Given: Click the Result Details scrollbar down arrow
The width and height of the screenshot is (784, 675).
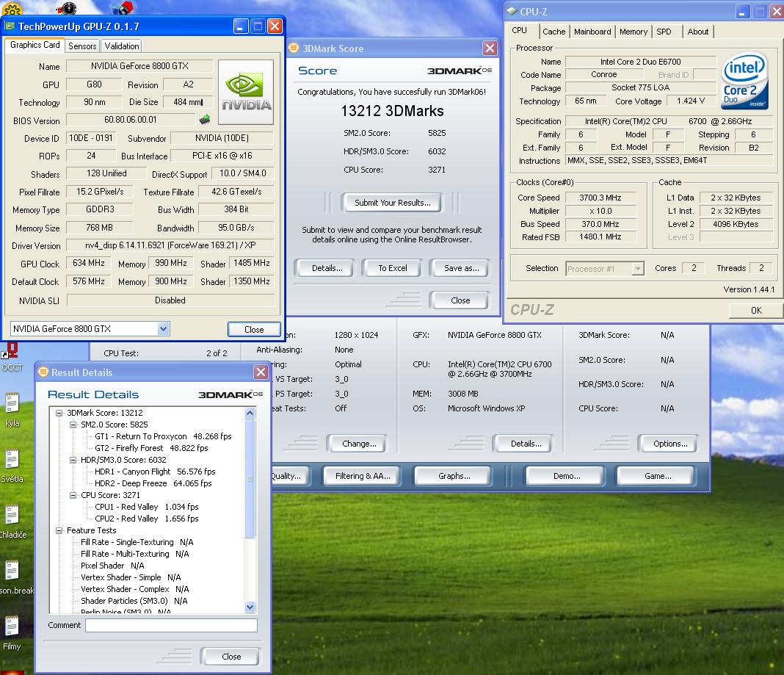Looking at the screenshot, I should coord(250,607).
